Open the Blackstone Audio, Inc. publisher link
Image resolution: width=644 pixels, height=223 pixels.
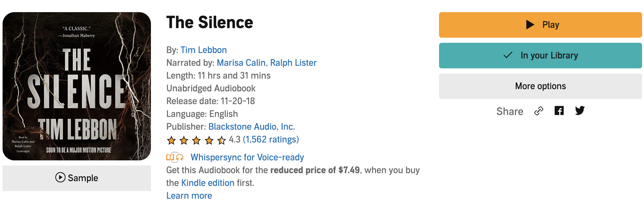(x=251, y=127)
